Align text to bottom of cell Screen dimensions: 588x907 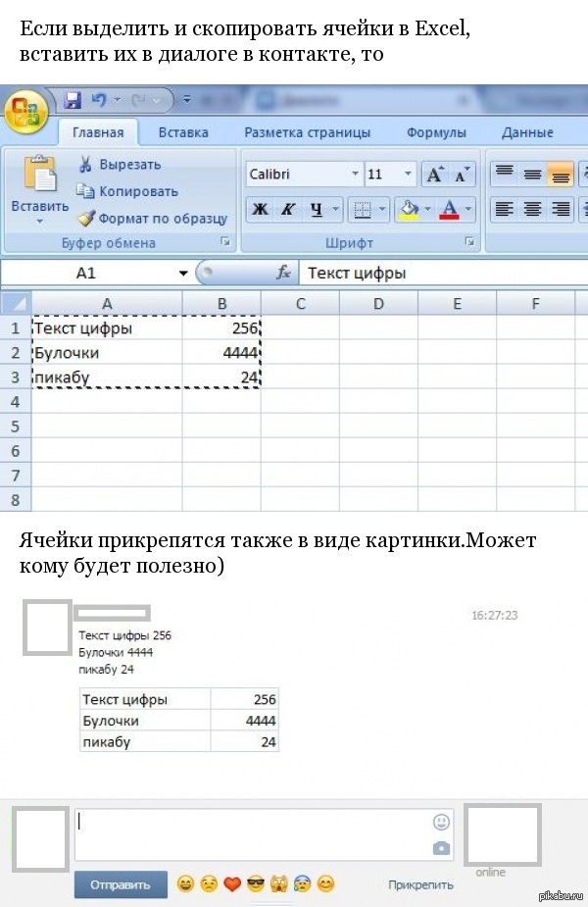561,174
